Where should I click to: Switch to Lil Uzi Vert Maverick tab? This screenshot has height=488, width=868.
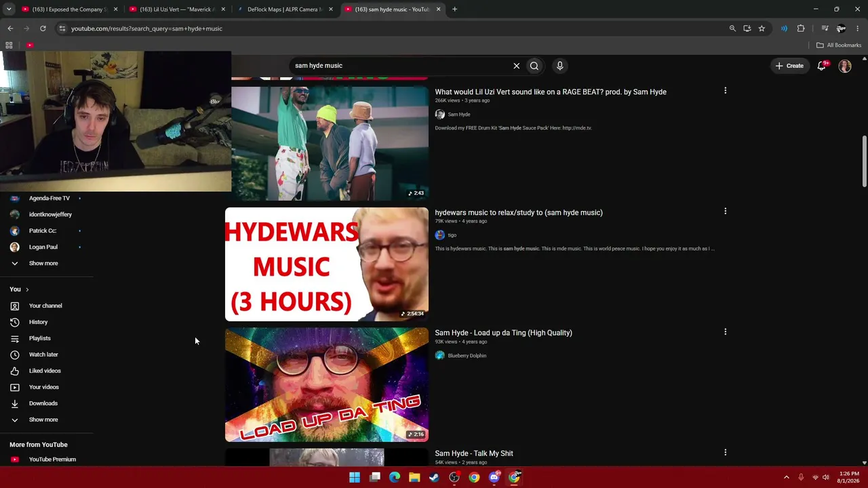point(176,9)
